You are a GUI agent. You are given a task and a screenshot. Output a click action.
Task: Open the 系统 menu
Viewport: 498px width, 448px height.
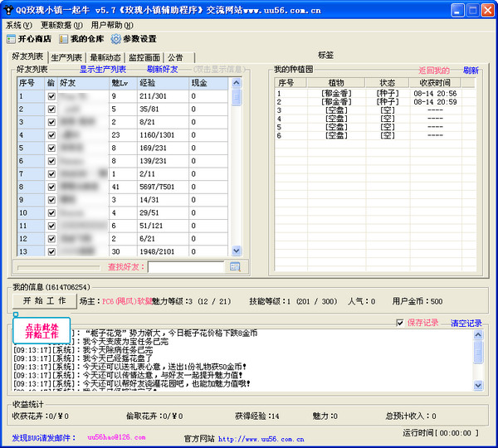[15, 25]
